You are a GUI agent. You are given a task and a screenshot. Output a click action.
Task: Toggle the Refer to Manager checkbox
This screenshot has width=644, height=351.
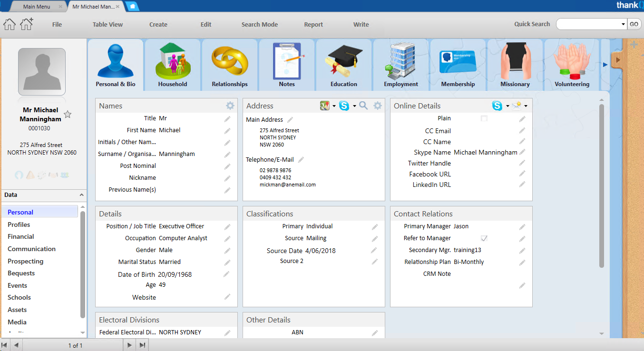484,238
